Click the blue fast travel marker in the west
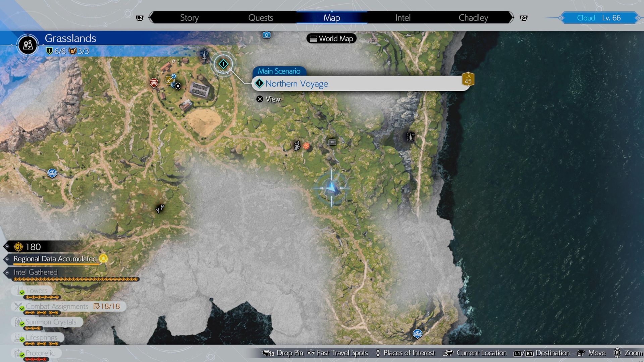The height and width of the screenshot is (362, 644). 52,173
